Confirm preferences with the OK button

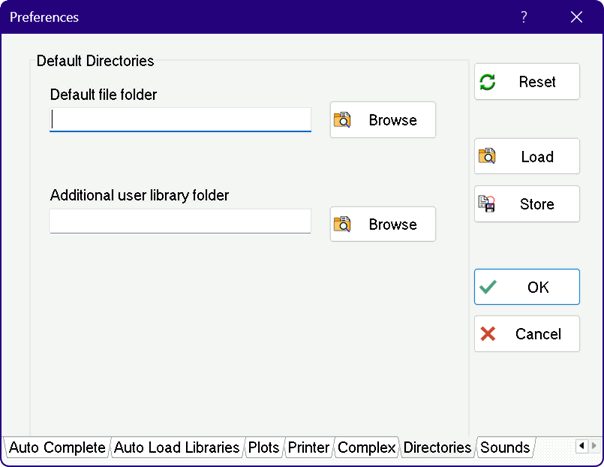(x=526, y=287)
